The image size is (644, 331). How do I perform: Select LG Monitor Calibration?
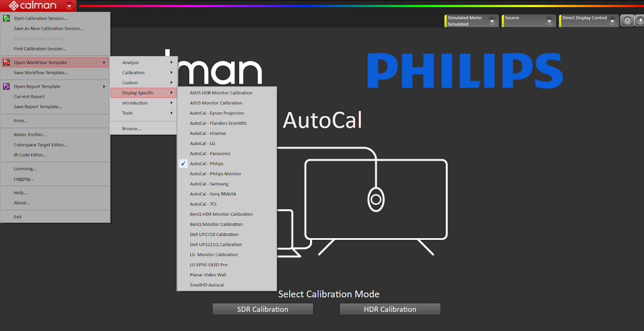(227, 254)
